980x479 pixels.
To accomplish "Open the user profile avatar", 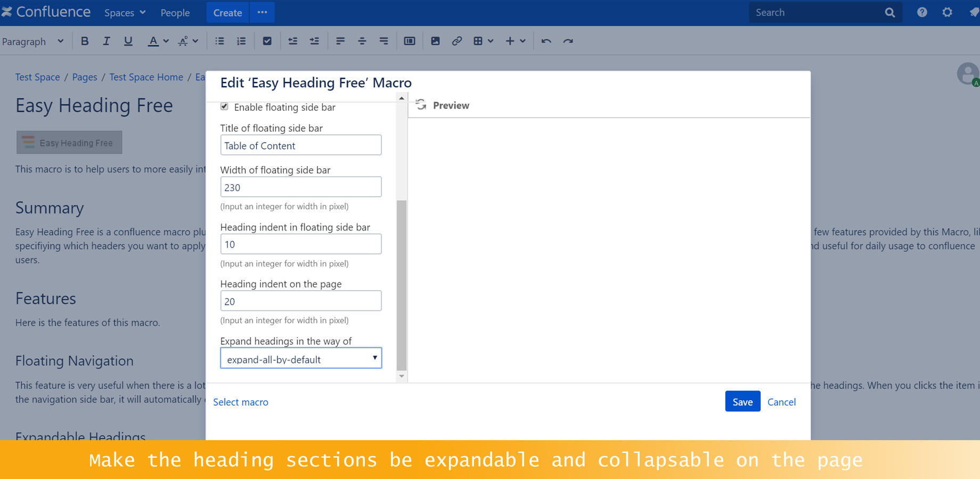I will click(968, 74).
